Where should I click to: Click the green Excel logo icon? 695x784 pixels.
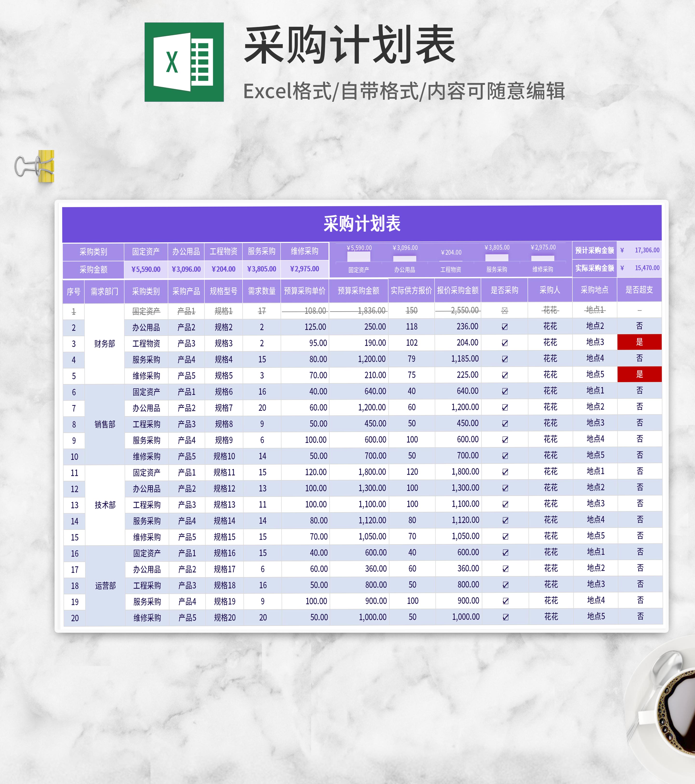(184, 62)
